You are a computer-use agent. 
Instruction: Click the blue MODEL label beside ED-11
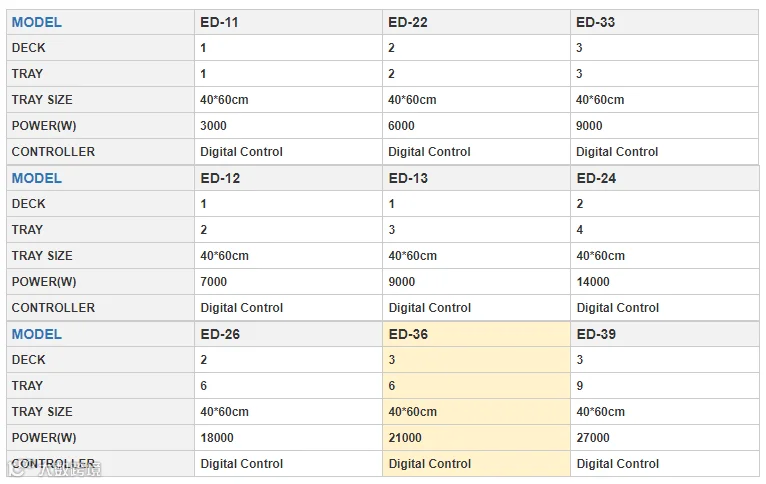click(37, 22)
